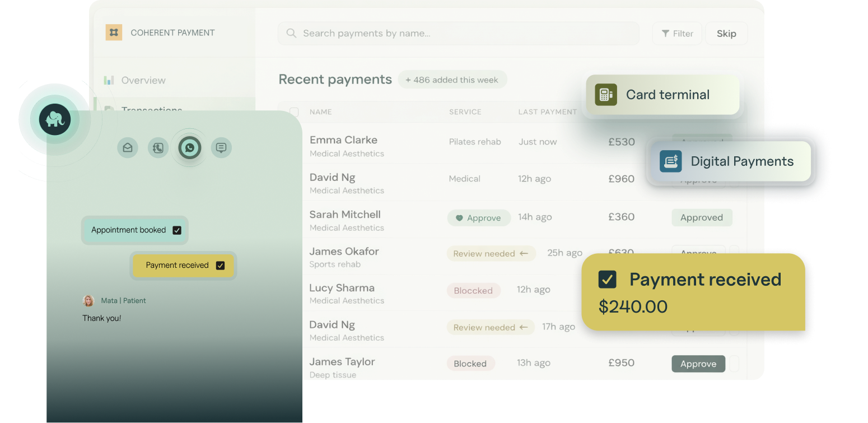
Task: Click the Approve pill in Sarah Mitchell's row
Action: [x=479, y=218]
